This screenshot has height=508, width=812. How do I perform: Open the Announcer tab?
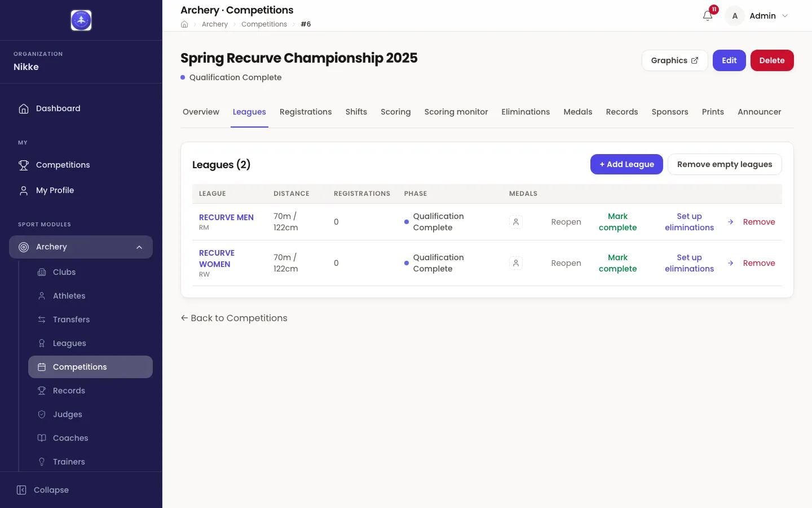click(760, 112)
